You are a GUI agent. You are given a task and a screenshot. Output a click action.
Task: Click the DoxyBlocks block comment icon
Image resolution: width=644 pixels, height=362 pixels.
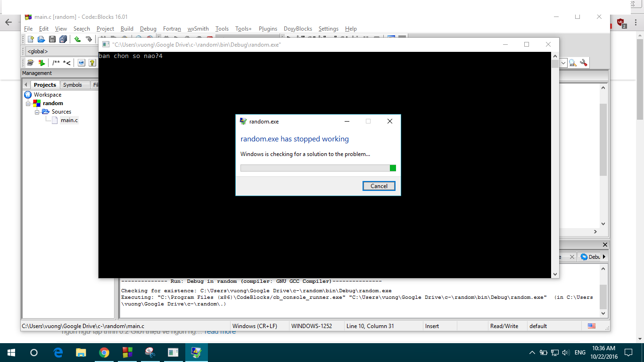(56, 63)
